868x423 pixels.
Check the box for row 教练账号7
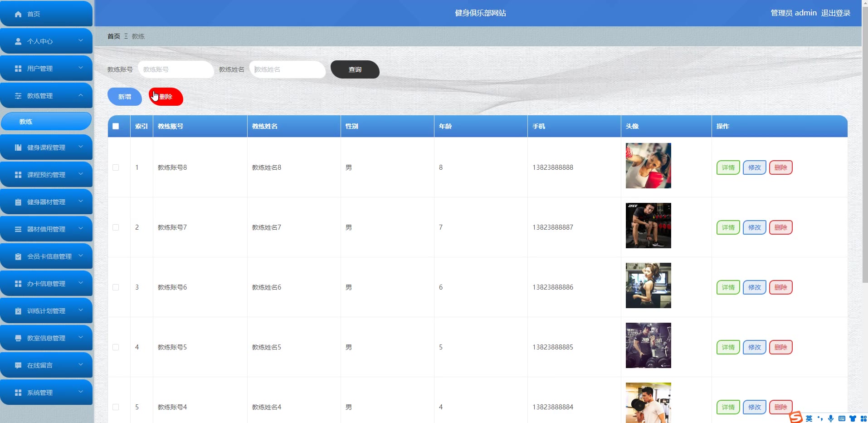pos(116,227)
